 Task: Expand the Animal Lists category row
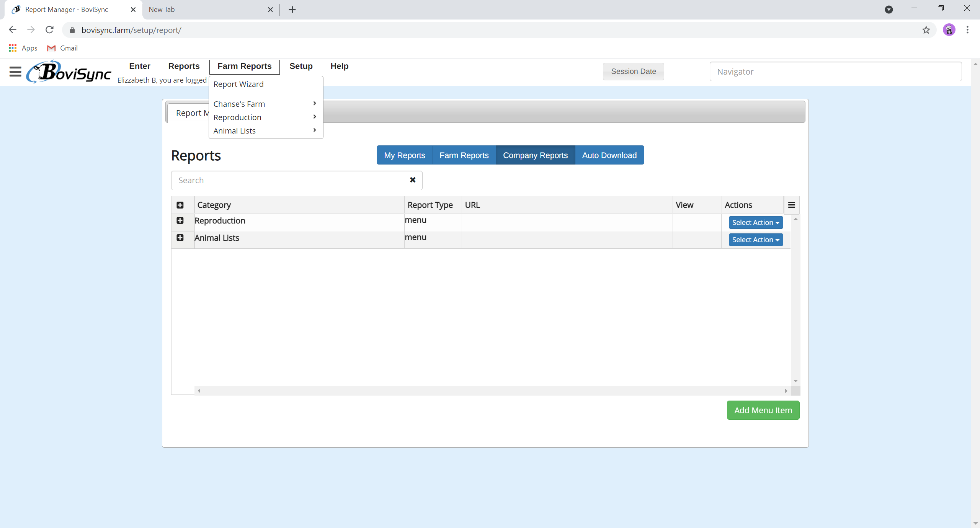tap(180, 238)
